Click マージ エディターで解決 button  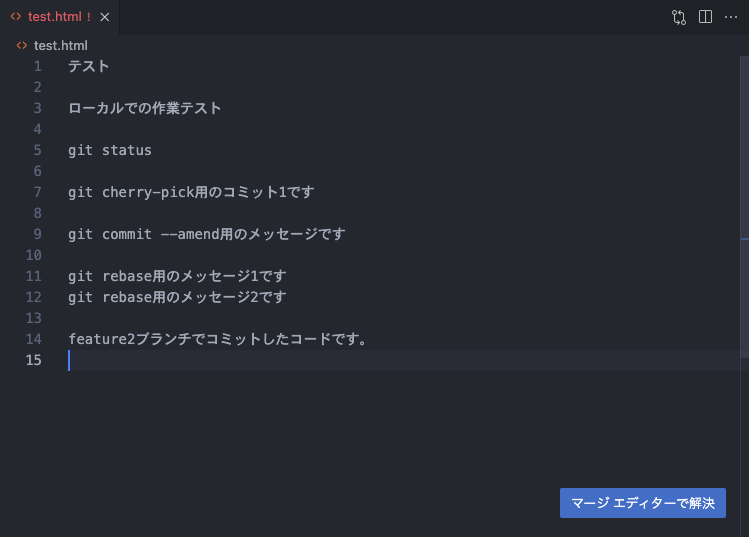point(642,503)
